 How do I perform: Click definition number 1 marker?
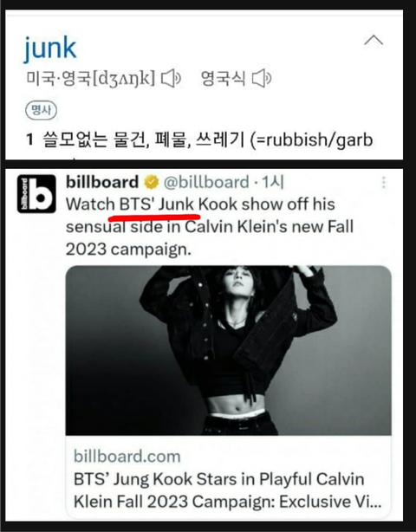tap(29, 139)
